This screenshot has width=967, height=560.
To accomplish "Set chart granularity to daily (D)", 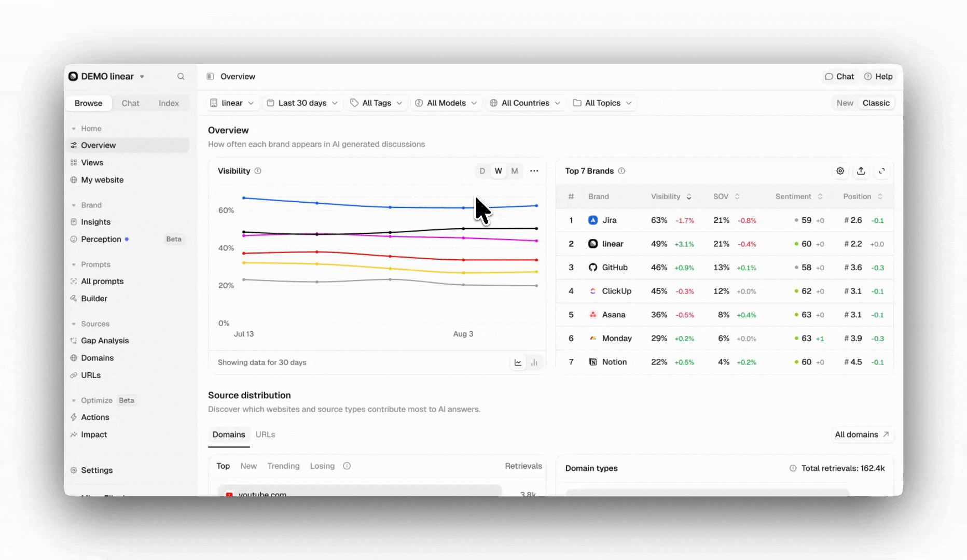I will coord(482,171).
